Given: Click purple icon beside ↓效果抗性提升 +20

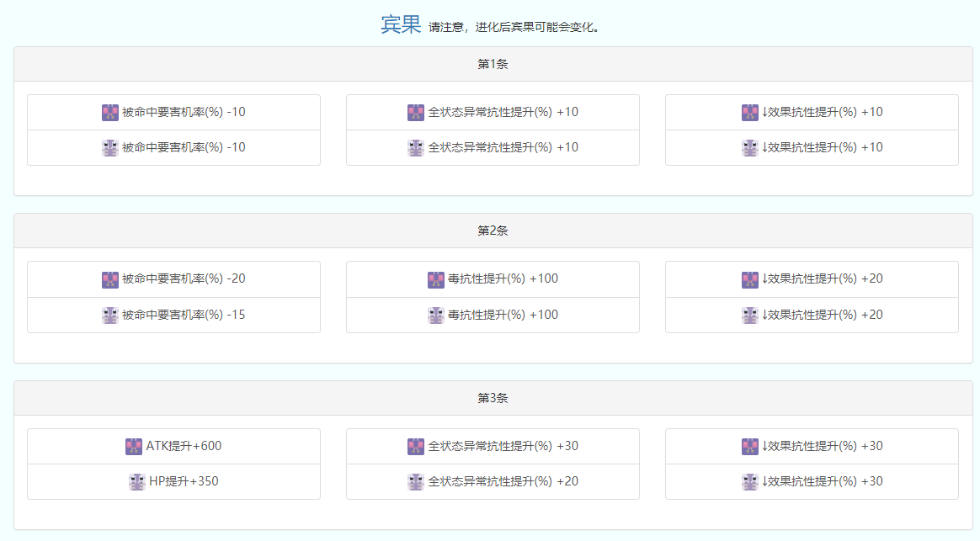Looking at the screenshot, I should [x=750, y=279].
